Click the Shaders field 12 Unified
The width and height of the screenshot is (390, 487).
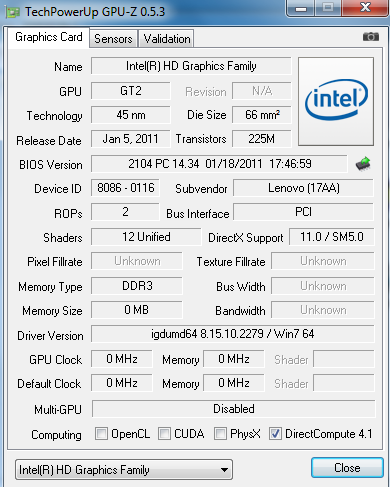146,237
